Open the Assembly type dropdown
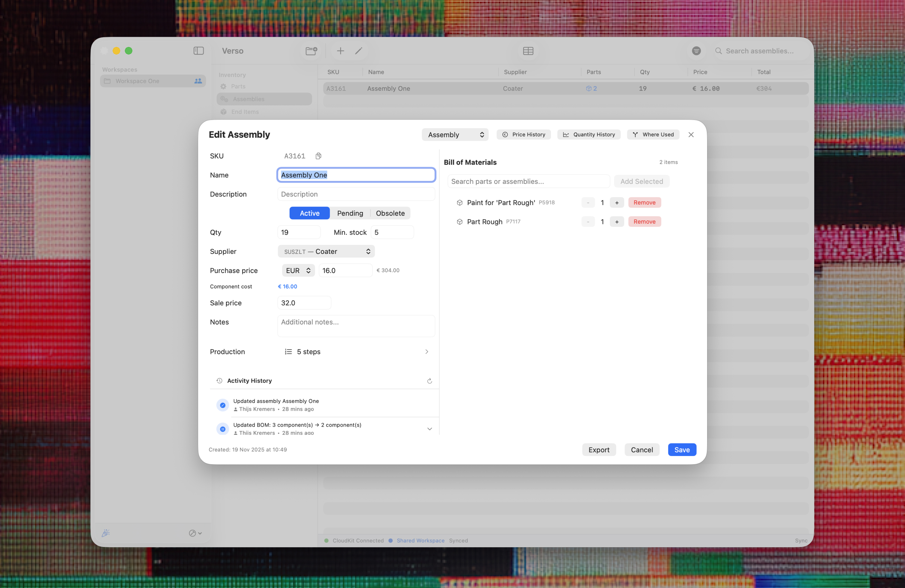Viewport: 905px width, 588px height. point(455,135)
